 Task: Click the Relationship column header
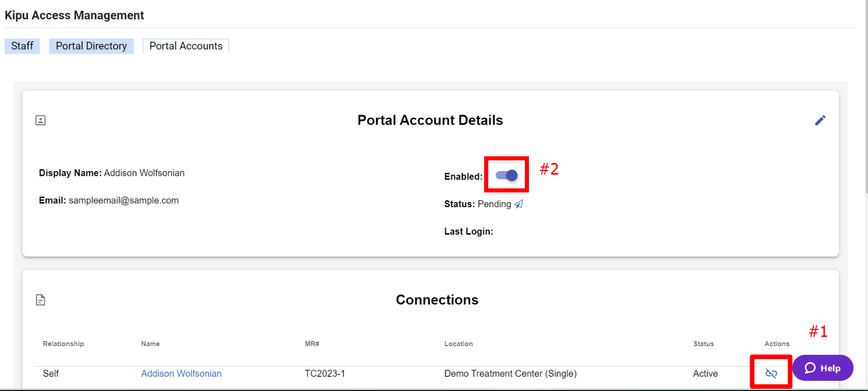click(x=63, y=344)
